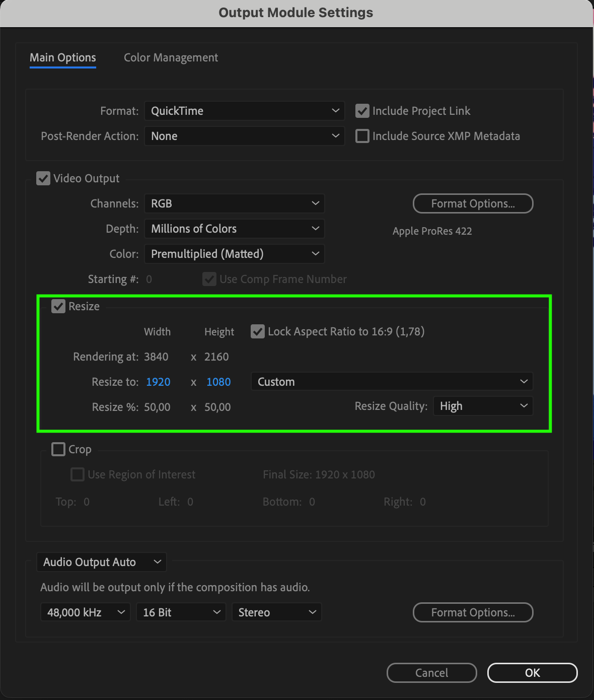
Task: Expand the Color dropdown Premultiplied (Matted)
Action: pos(234,254)
